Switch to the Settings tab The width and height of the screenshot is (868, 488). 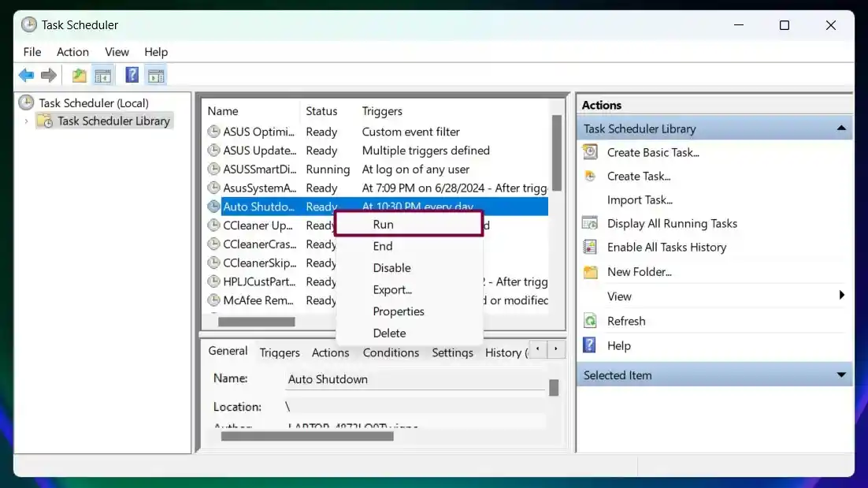tap(452, 352)
